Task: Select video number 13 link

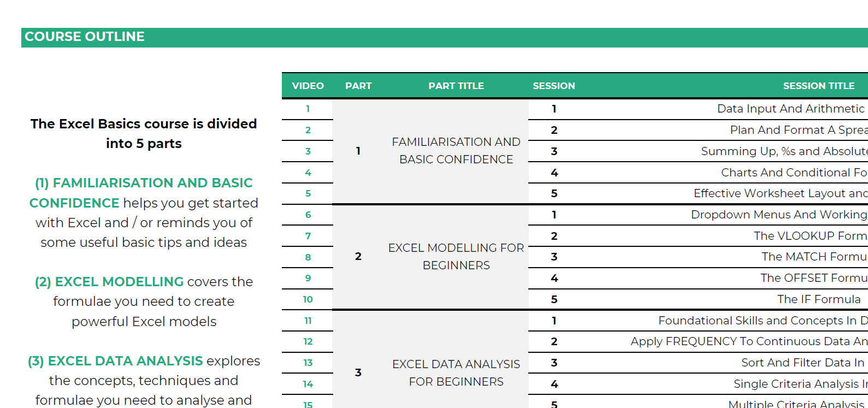Action: point(308,363)
